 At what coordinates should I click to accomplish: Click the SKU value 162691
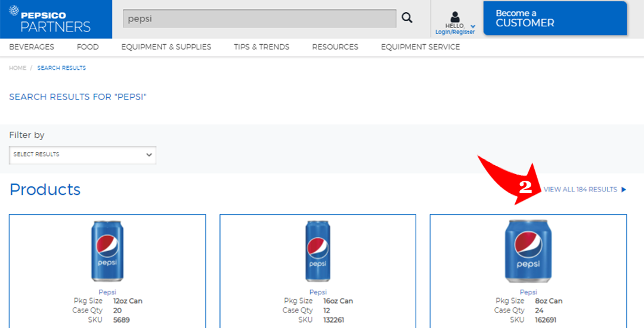click(546, 320)
